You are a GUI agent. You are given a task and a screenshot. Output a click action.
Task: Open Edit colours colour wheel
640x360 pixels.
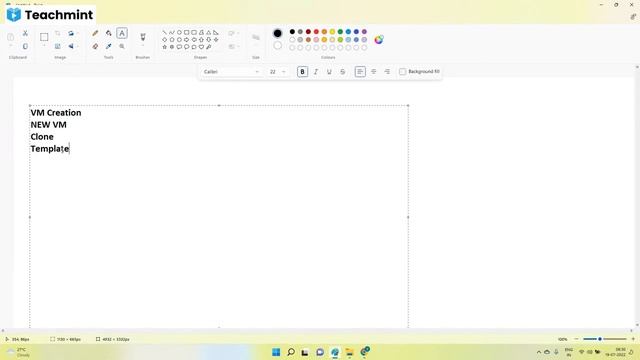coord(379,40)
